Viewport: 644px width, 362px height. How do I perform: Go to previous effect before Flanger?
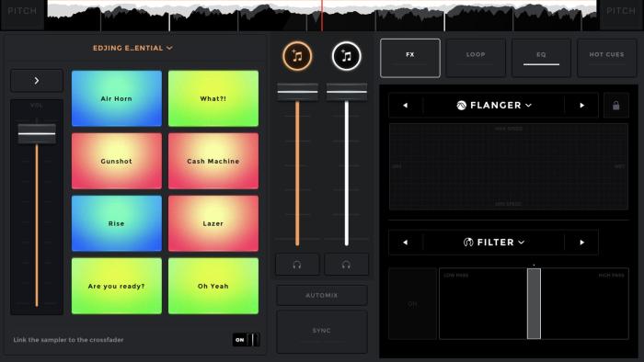pyautogui.click(x=406, y=106)
